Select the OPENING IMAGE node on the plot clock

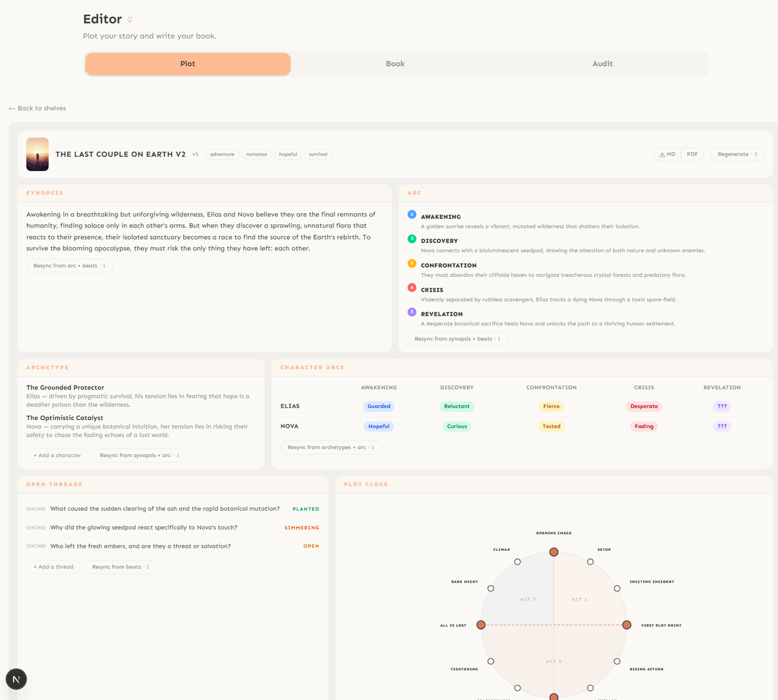click(554, 552)
